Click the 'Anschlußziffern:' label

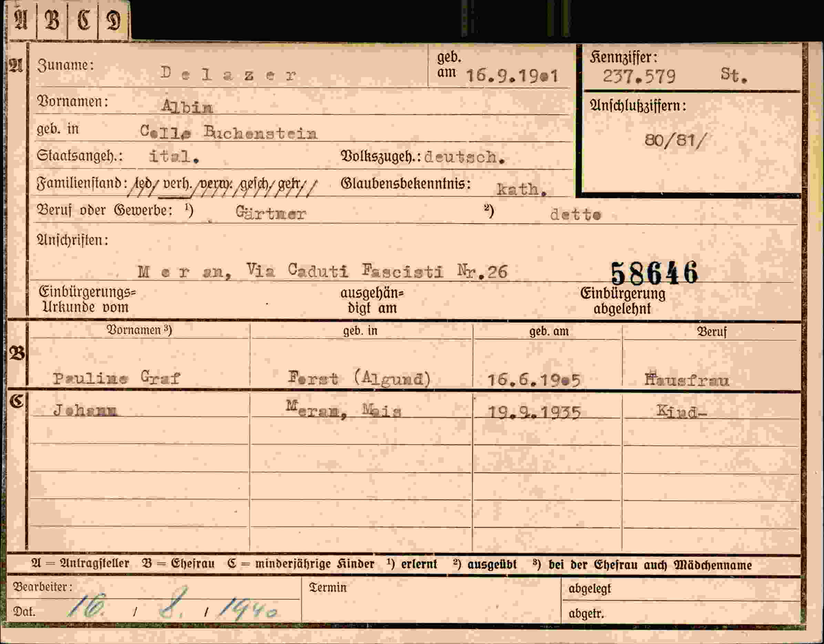[x=638, y=106]
